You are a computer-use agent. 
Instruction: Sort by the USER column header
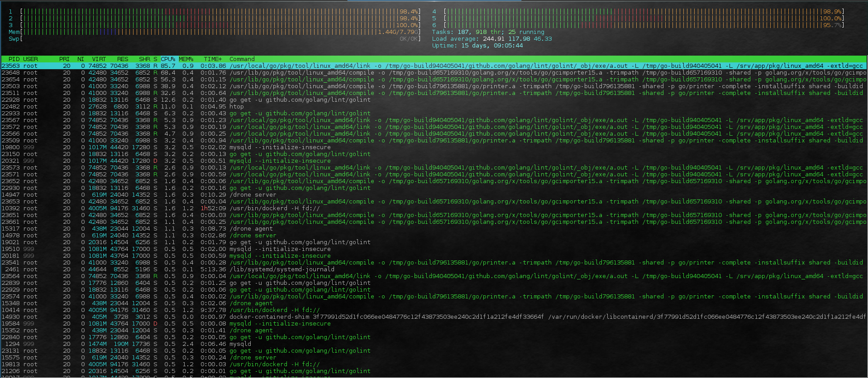click(30, 59)
